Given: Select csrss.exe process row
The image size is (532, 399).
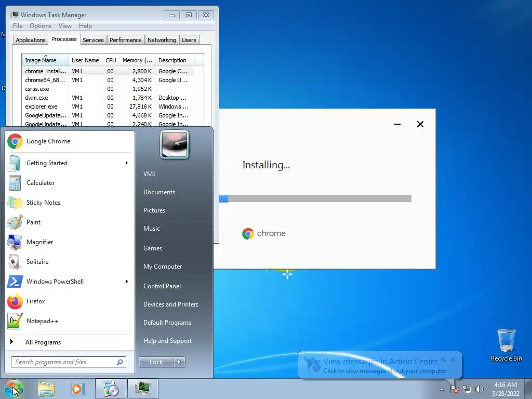Looking at the screenshot, I should click(x=108, y=89).
